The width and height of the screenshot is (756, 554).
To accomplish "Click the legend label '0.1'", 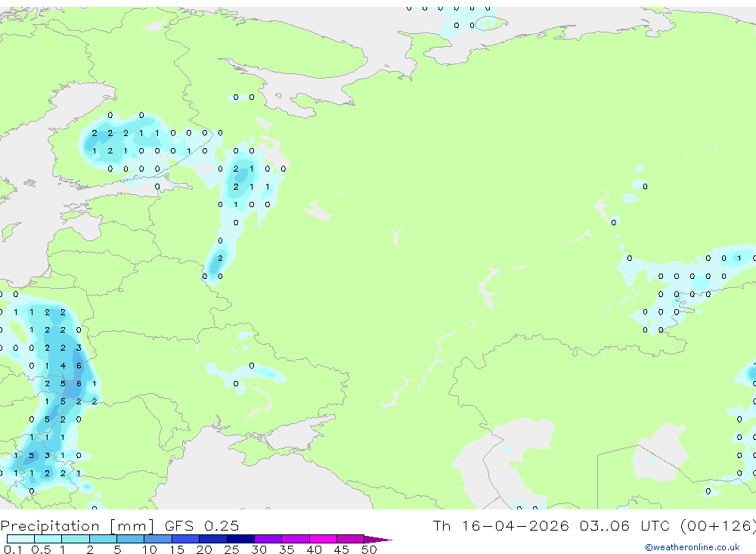I will [13, 549].
